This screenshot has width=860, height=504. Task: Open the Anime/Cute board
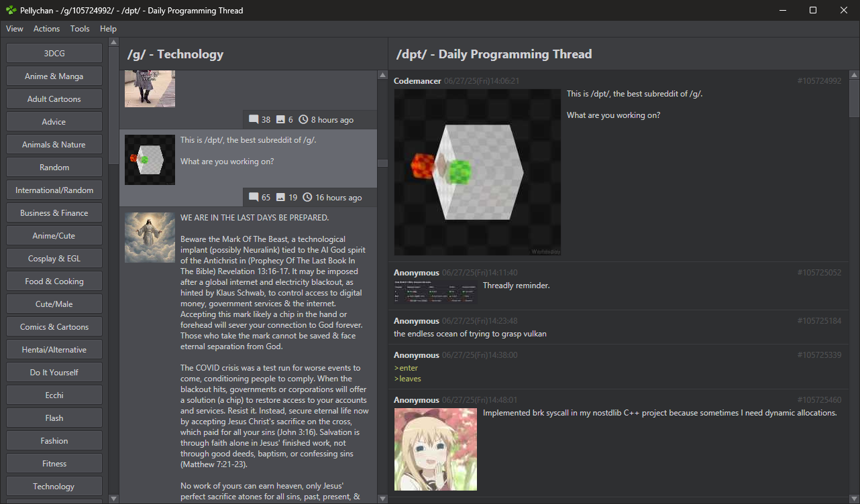54,236
